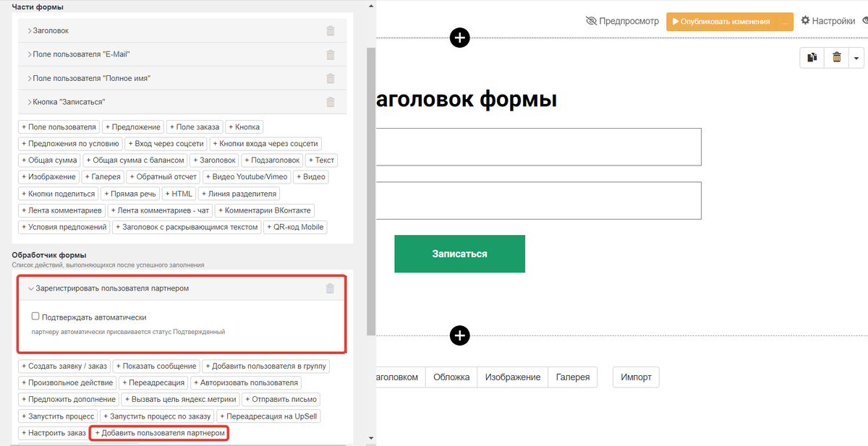Remove the "Зарегистрировать пользователя партнером" handler
Image resolution: width=868 pixels, height=446 pixels.
click(x=331, y=288)
